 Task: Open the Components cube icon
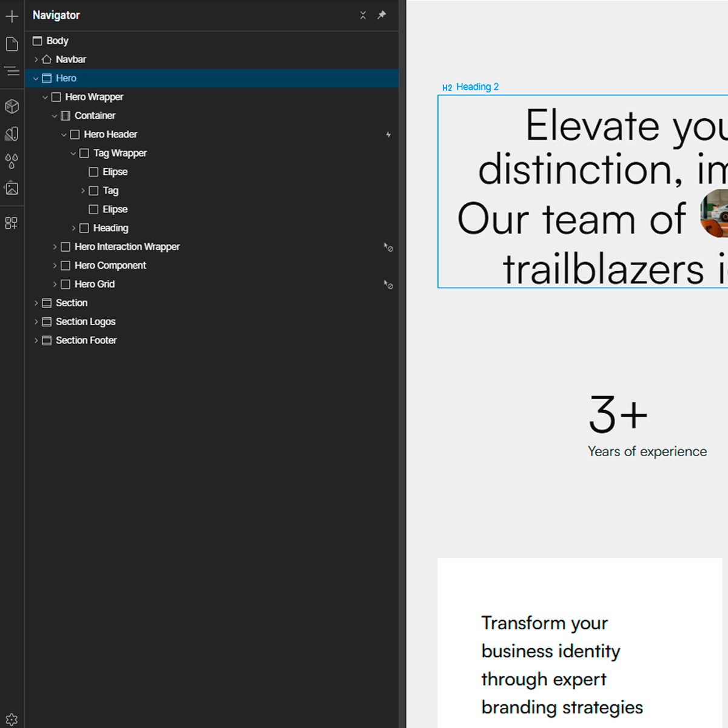(x=12, y=106)
